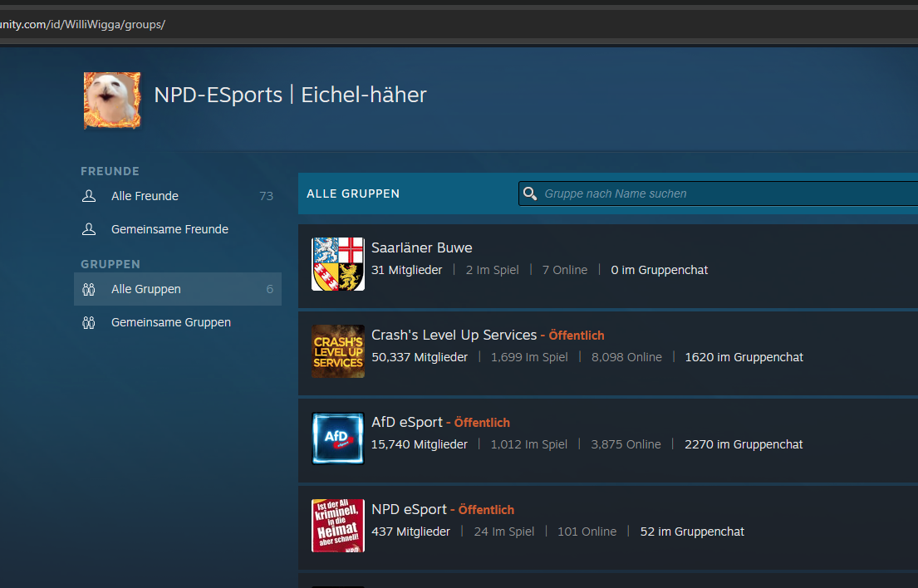Click the person icon beside Alle Freunde
Image resolution: width=918 pixels, height=588 pixels.
click(89, 196)
